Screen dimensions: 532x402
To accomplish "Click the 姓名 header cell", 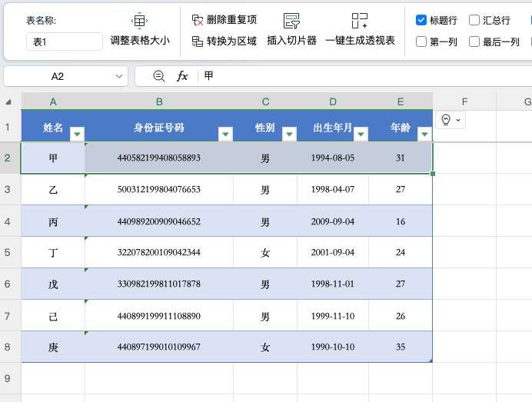I will (53, 126).
